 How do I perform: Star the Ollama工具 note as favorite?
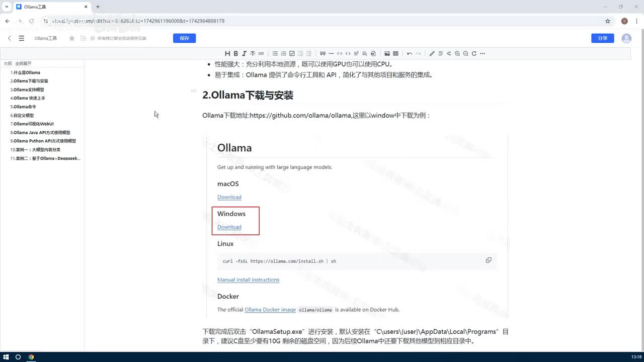[x=72, y=38]
